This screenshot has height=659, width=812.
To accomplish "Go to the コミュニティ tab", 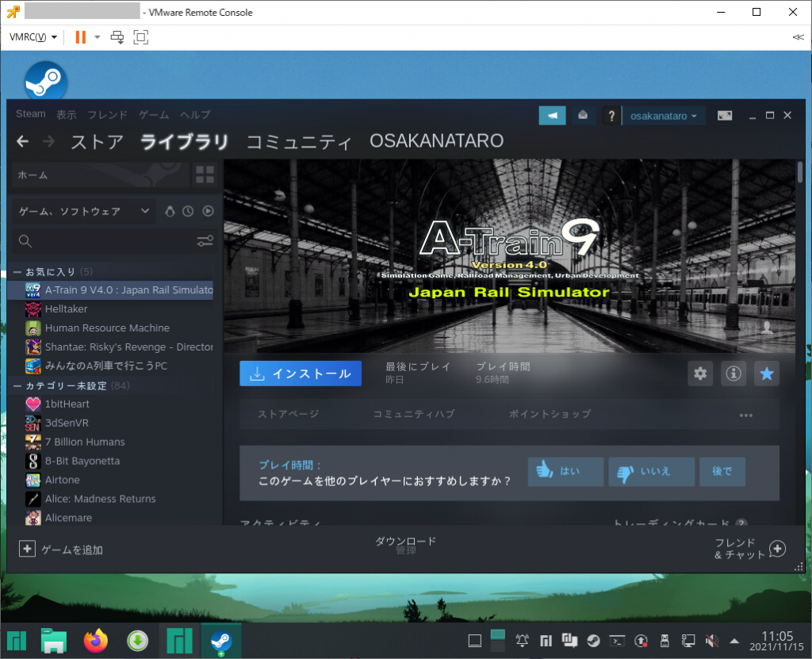I will point(299,141).
